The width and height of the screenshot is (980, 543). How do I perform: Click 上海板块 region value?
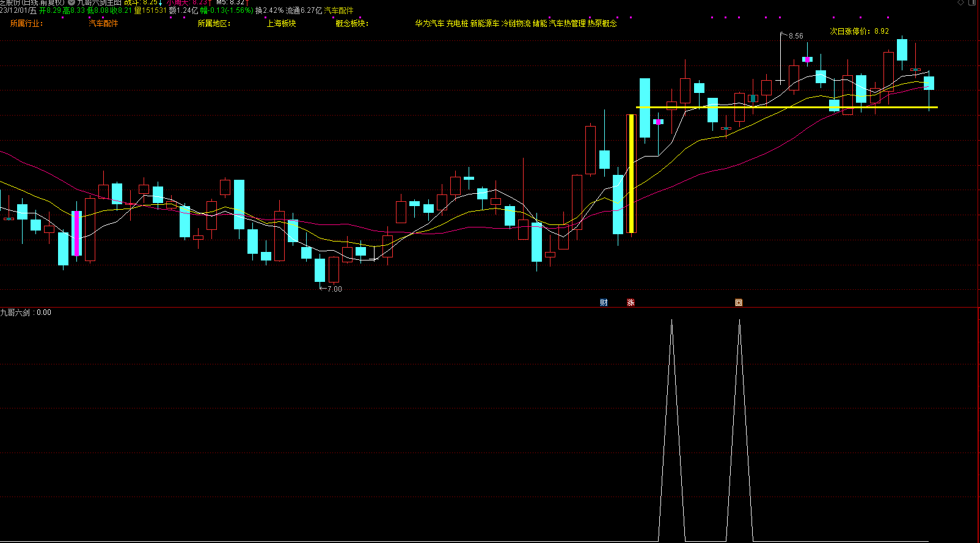point(281,23)
